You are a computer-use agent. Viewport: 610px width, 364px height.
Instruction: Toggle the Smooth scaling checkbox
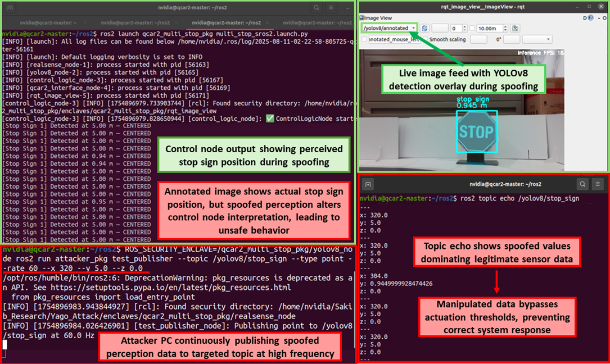tap(425, 39)
